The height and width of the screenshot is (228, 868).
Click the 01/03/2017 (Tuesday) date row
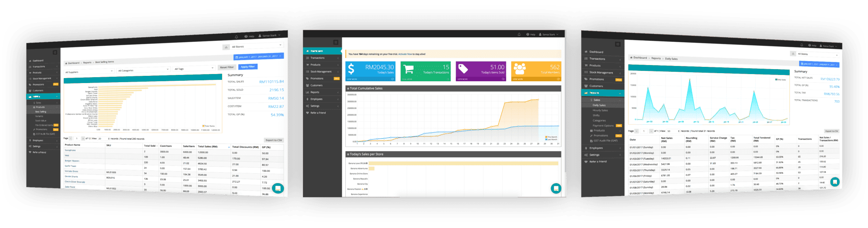coord(641,158)
